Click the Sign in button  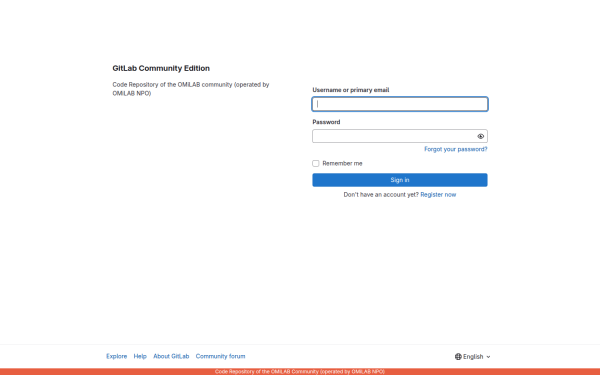coord(400,180)
